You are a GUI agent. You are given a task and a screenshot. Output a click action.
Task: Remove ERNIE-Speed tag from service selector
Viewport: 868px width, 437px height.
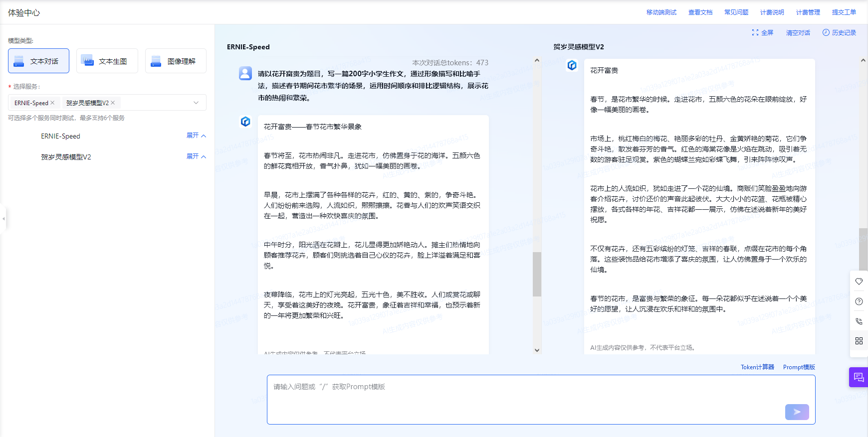tap(52, 103)
